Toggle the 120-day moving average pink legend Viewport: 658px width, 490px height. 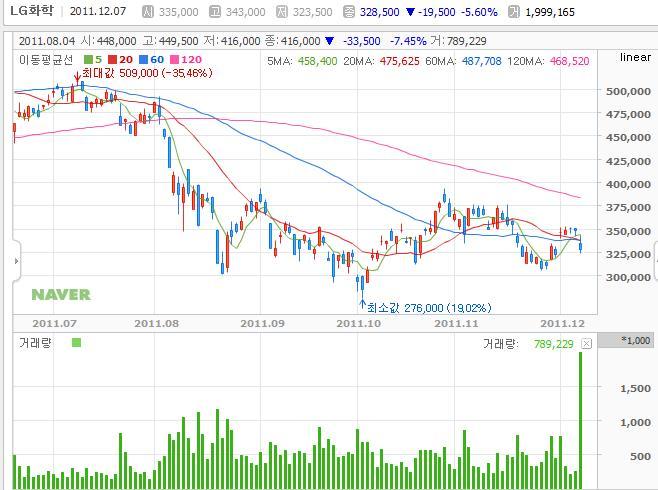point(175,60)
